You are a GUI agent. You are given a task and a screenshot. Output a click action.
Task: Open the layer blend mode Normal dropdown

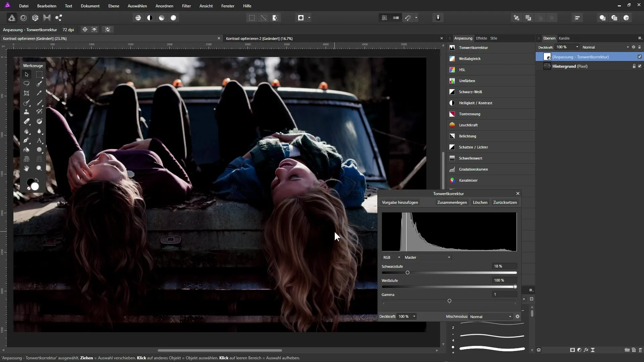point(606,47)
